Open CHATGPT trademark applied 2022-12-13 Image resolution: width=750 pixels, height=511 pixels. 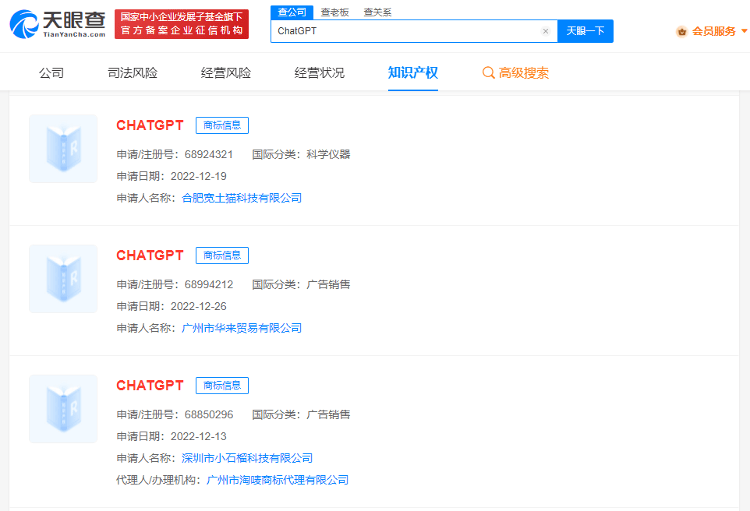(150, 386)
